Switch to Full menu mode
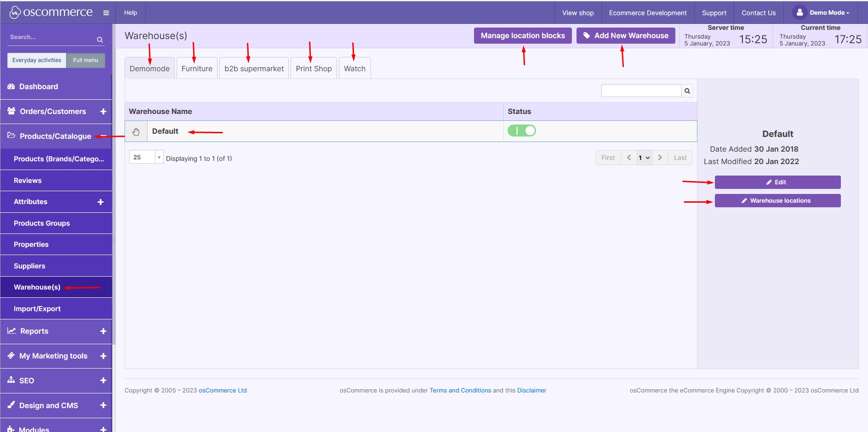The image size is (868, 432). tap(86, 60)
